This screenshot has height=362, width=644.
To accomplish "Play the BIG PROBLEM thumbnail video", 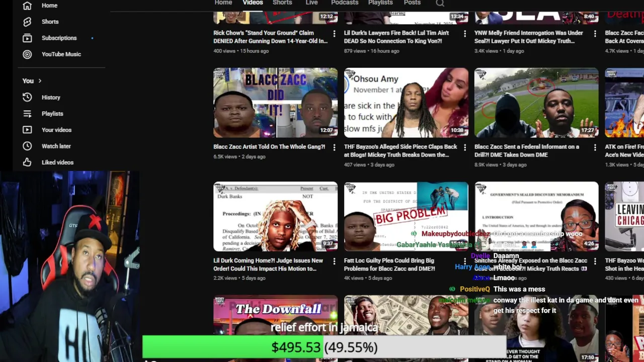I will click(x=406, y=216).
